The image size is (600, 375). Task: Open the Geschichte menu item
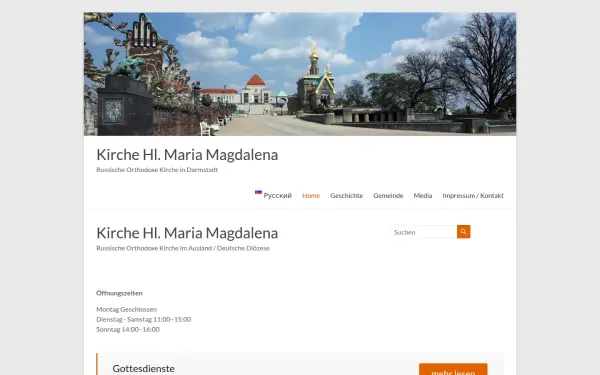(346, 196)
